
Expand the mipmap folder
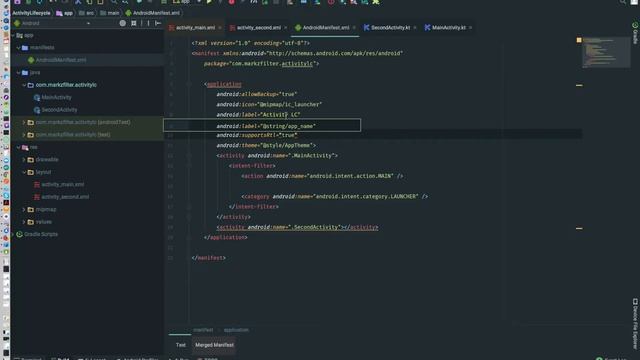[x=24, y=209]
